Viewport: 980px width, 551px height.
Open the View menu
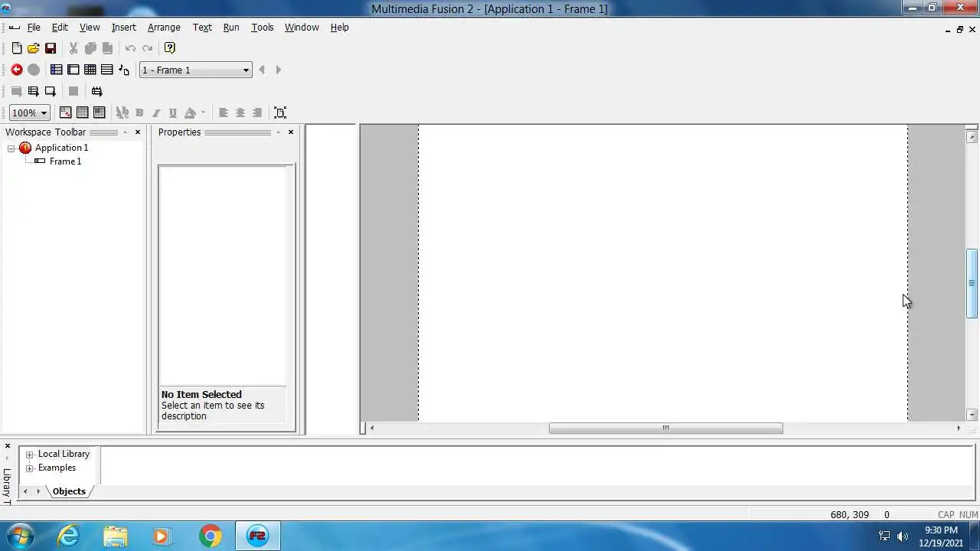coord(90,27)
